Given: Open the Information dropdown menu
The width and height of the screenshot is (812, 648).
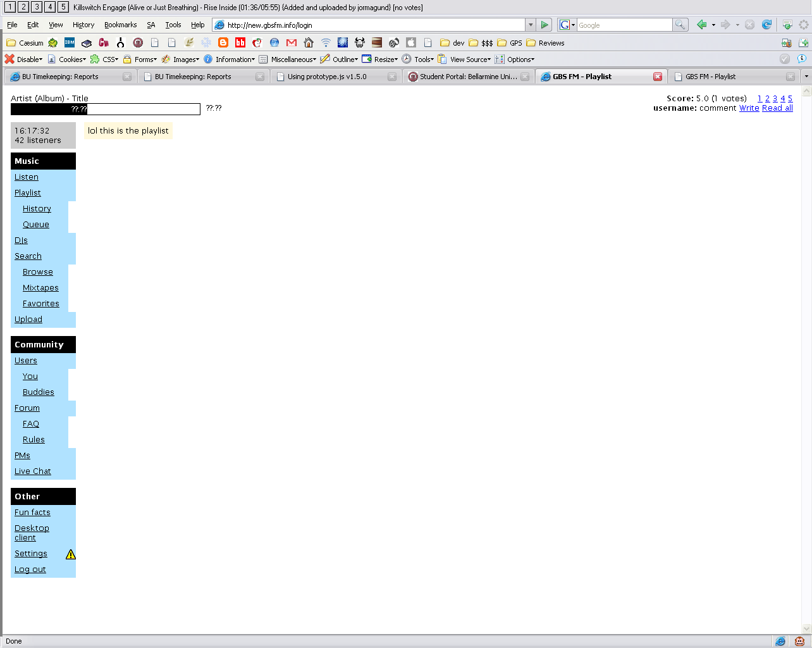Looking at the screenshot, I should 229,59.
